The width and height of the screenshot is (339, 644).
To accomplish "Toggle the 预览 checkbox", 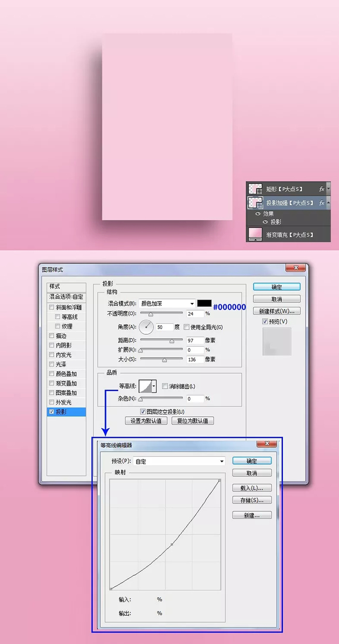I will [264, 321].
